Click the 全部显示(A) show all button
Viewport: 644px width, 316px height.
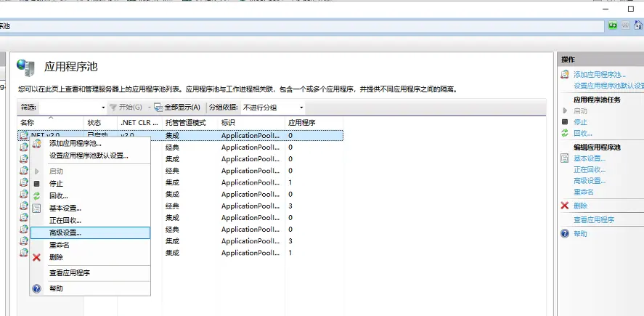pos(177,108)
